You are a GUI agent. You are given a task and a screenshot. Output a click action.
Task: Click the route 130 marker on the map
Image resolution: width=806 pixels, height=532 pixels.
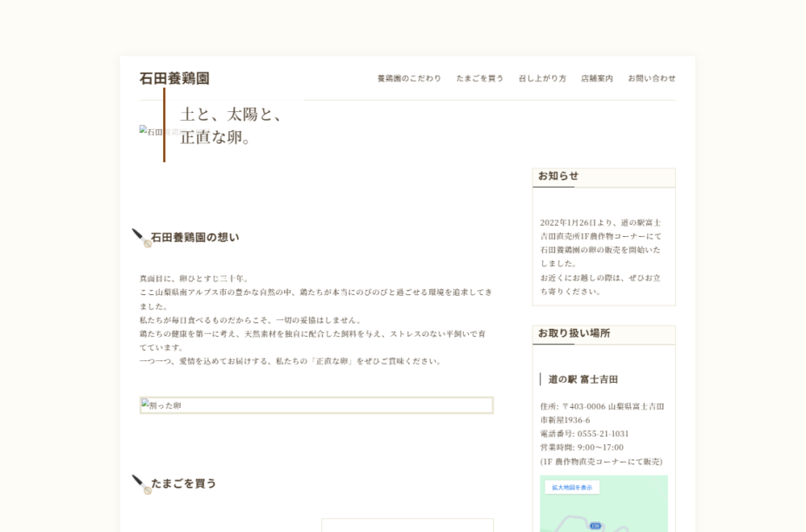[595, 526]
